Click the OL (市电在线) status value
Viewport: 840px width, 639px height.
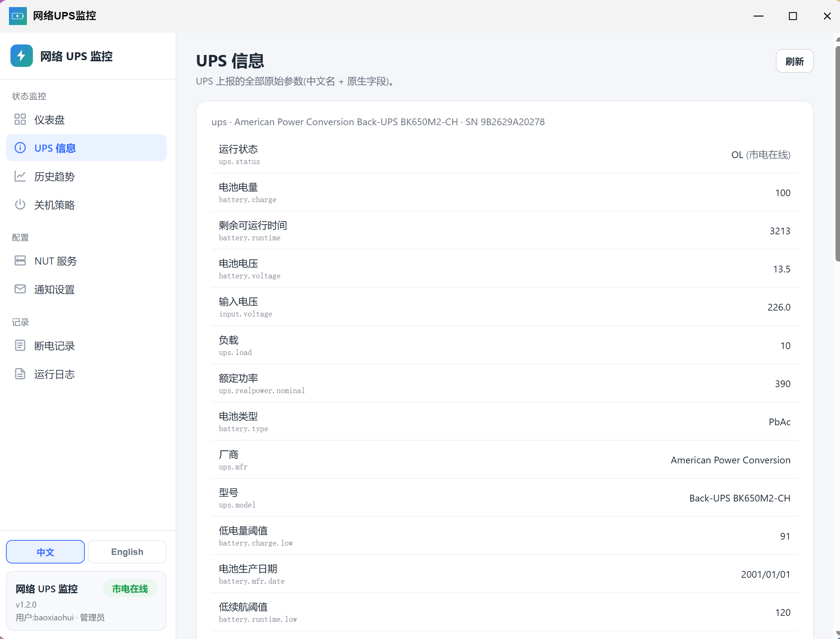tap(760, 155)
